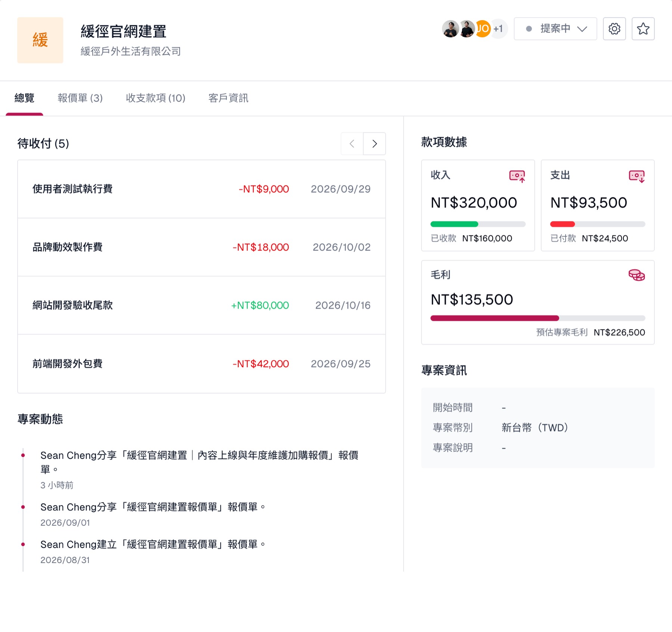672x632 pixels.
Task: Click the 收入 income money icon
Action: pyautogui.click(x=517, y=176)
